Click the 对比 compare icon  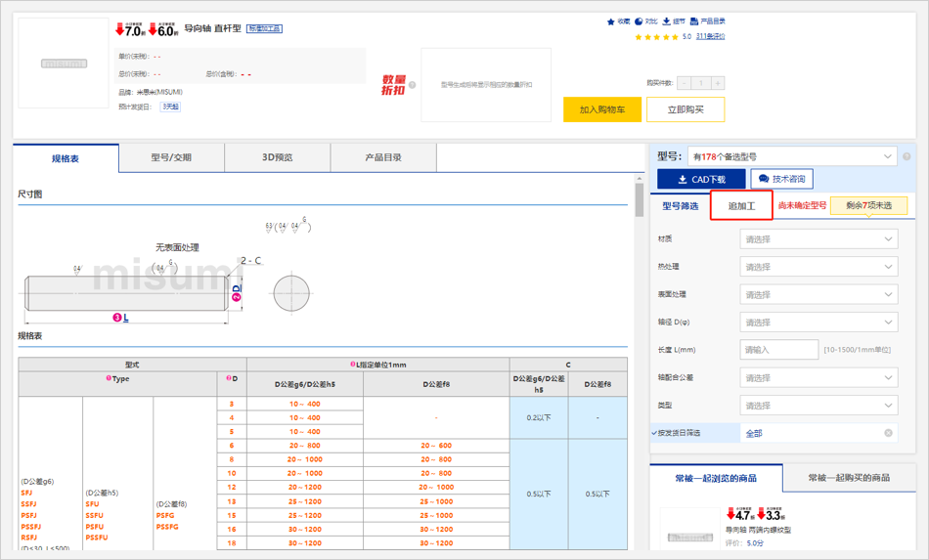pos(640,22)
